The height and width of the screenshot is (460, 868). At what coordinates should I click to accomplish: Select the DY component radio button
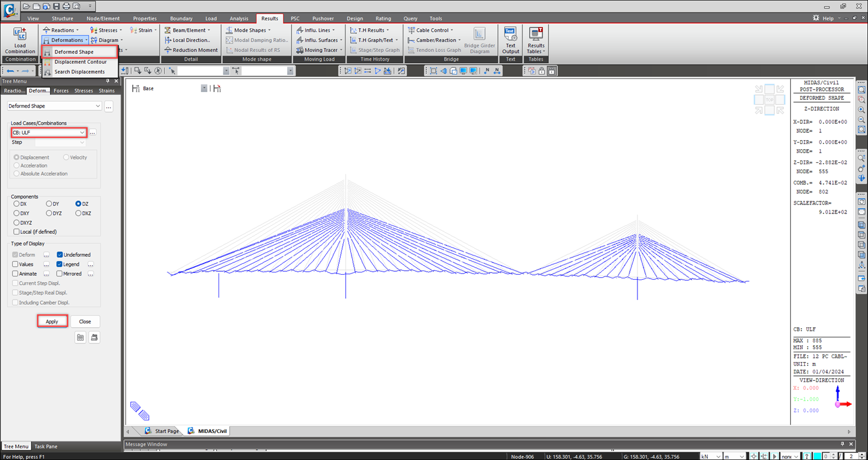[x=49, y=204]
